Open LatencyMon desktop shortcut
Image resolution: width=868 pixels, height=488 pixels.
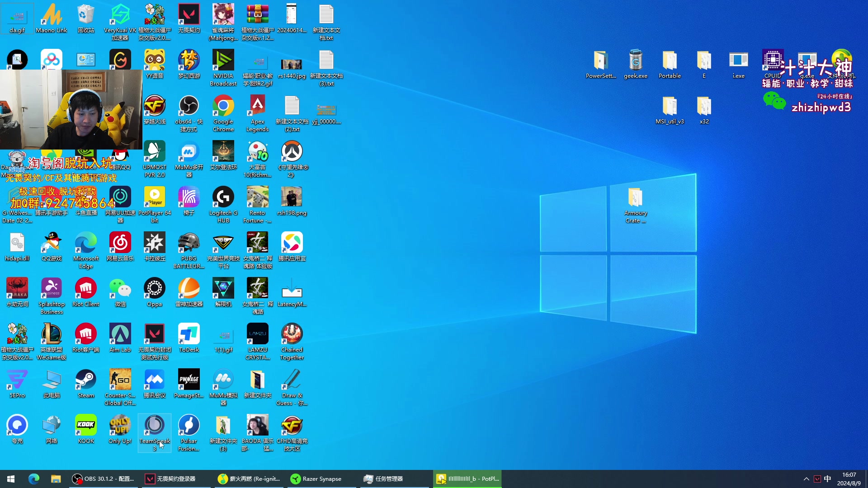[x=292, y=292]
